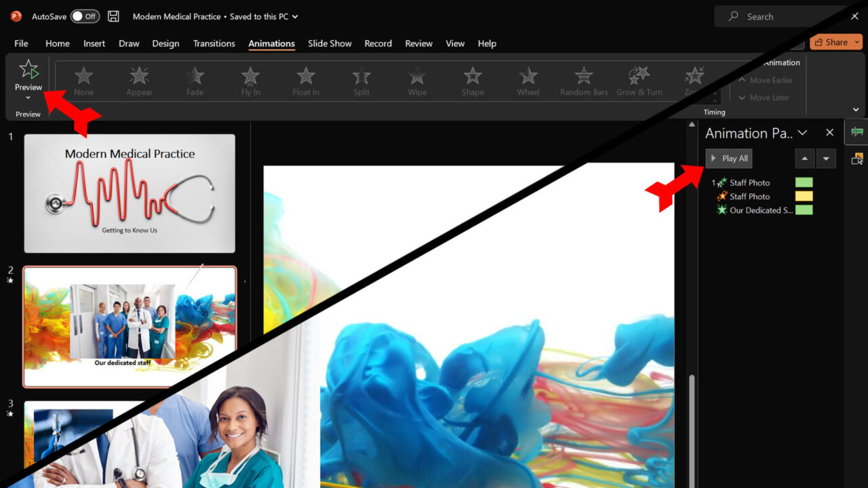
Task: Open the Preview dropdown arrow
Action: (28, 98)
